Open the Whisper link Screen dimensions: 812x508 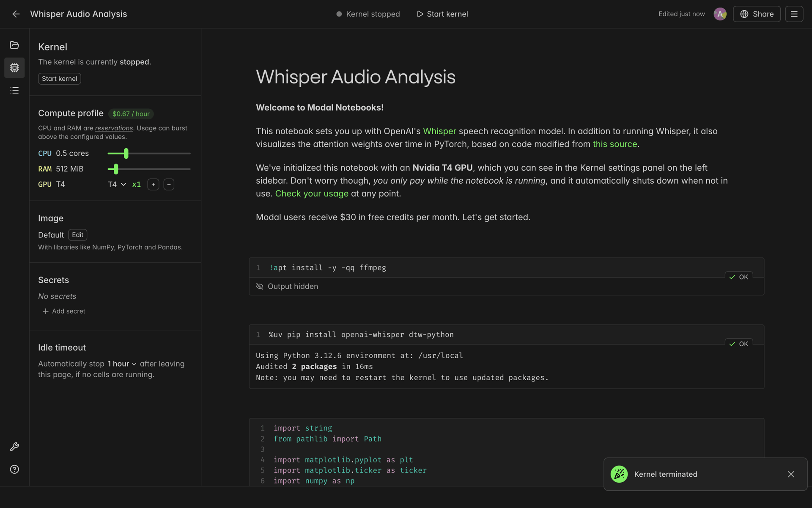439,131
